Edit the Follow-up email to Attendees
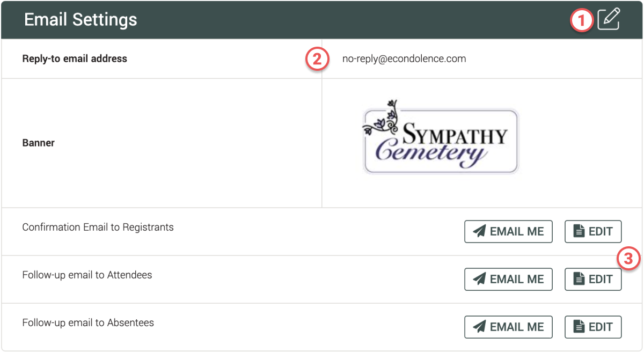 [593, 279]
